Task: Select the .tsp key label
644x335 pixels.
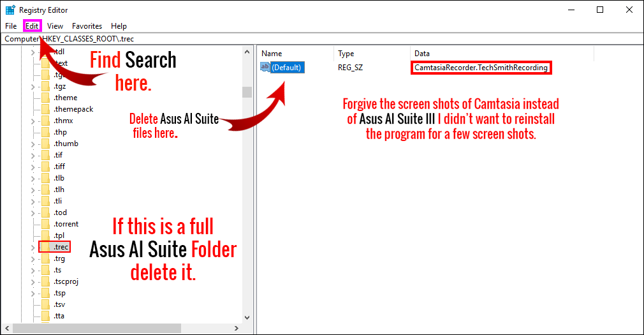Action: 59,293
